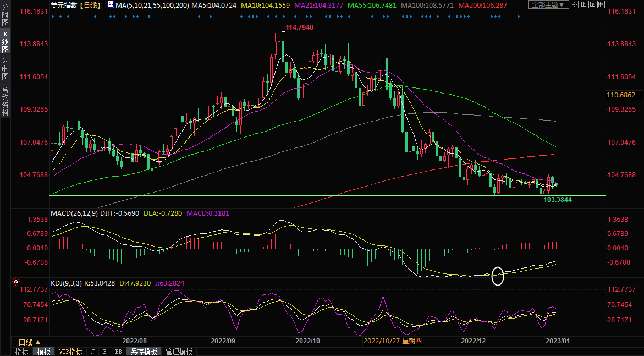Click the red sun icon beside KDJ
This screenshot has width=644, height=356.
15,283
